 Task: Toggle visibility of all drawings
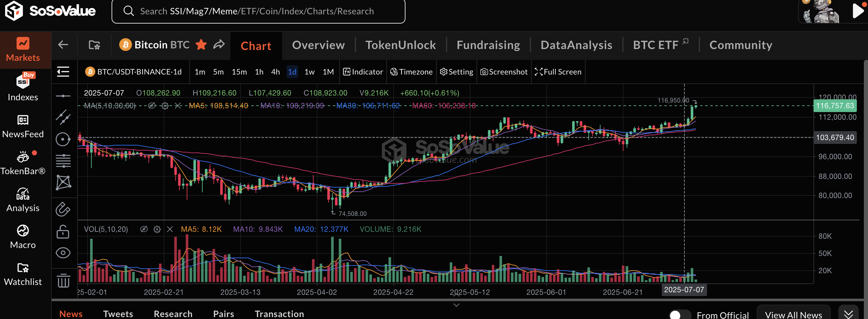coord(63,253)
